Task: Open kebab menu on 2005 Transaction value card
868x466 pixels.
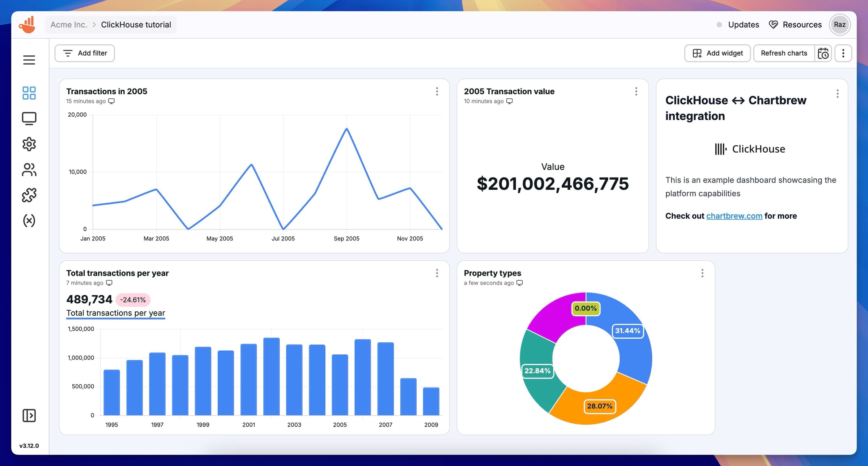Action: (636, 92)
